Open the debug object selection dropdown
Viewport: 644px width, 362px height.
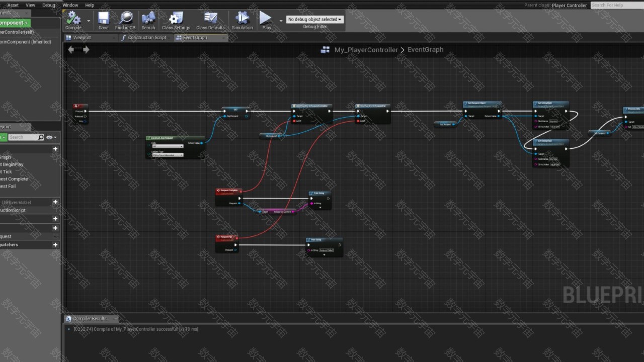click(x=314, y=19)
